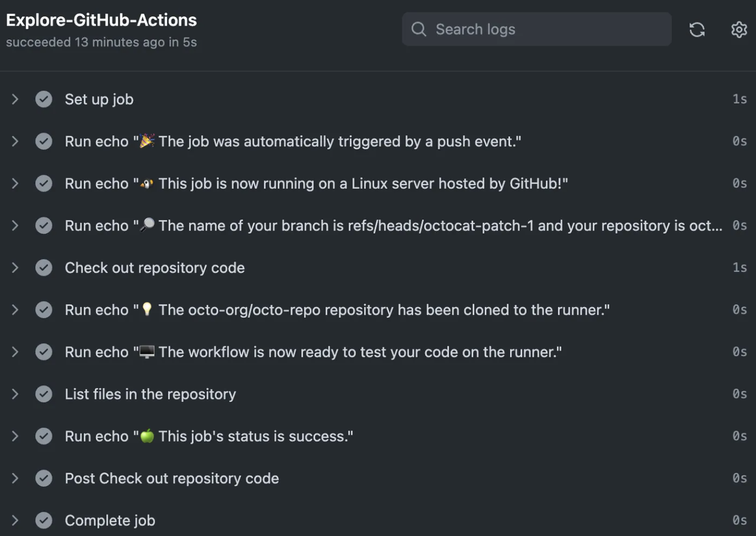Expand the List files in the repository step
The image size is (756, 536).
pyautogui.click(x=15, y=394)
